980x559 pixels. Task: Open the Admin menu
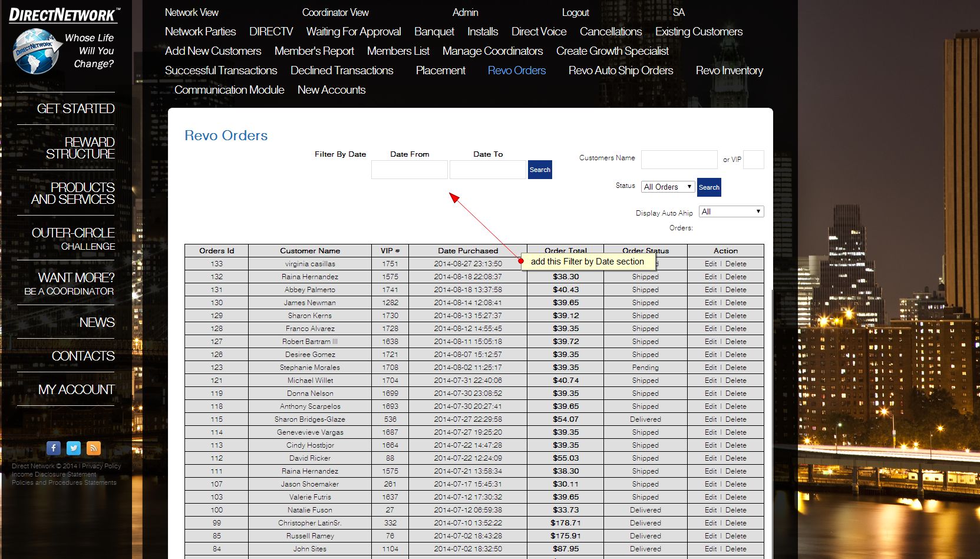click(x=466, y=12)
